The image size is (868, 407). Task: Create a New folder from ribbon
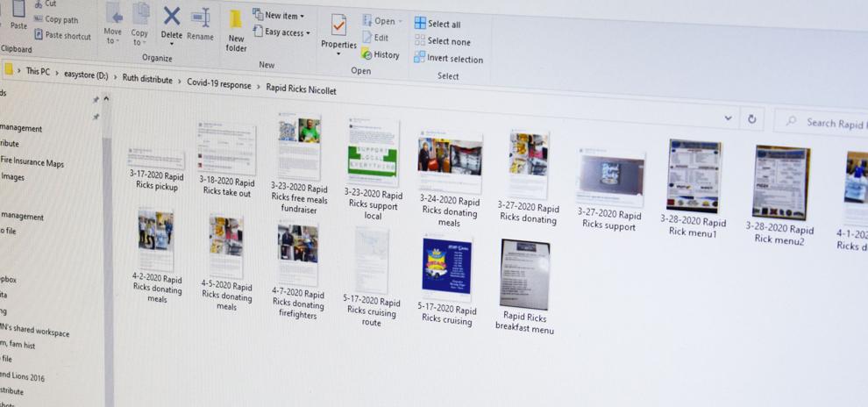pos(236,31)
